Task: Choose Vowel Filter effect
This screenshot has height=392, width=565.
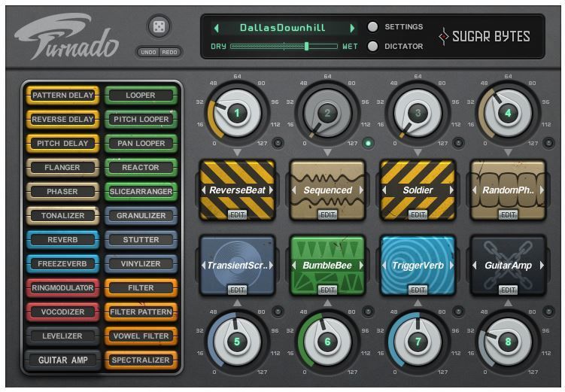Action: pos(141,336)
